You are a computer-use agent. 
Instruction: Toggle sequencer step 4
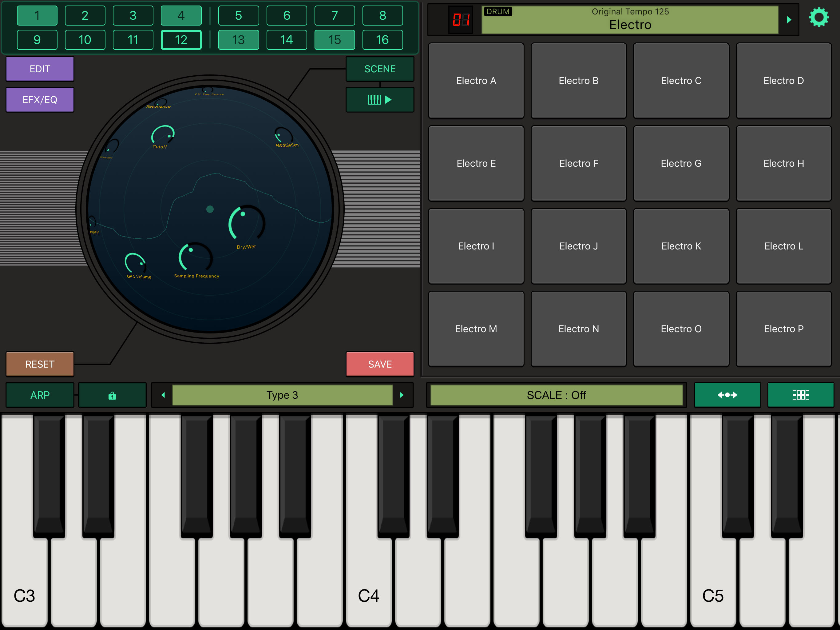pos(181,16)
